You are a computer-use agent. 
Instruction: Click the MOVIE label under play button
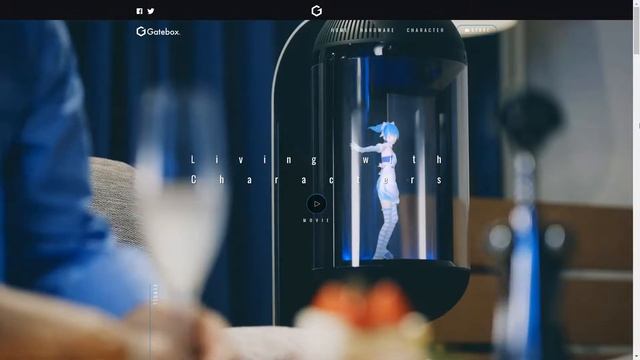316,220
